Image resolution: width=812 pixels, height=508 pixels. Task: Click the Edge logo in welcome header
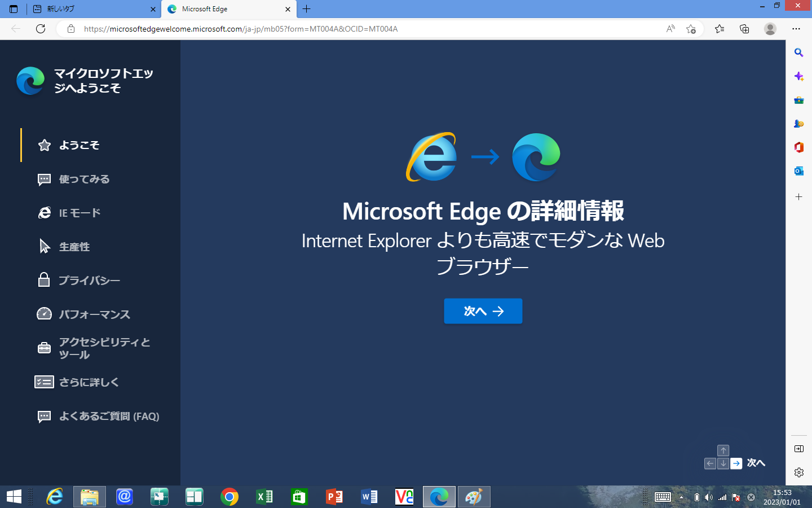[x=30, y=81]
